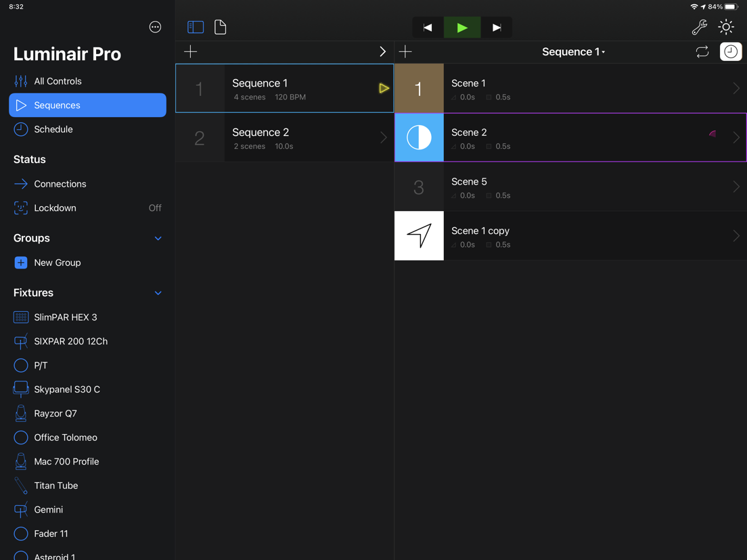Click the Scene 1 brown color thumbnail

click(419, 88)
